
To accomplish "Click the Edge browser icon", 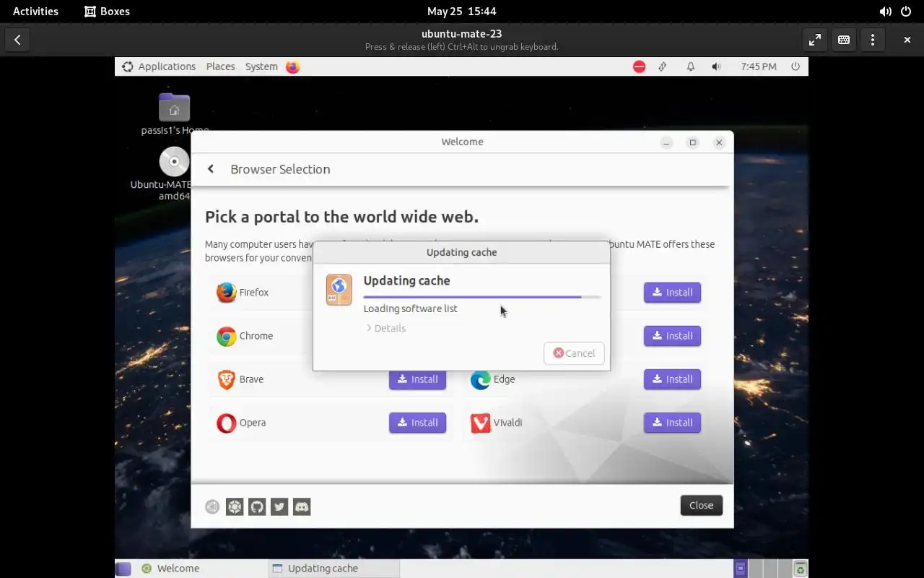I will click(x=480, y=379).
